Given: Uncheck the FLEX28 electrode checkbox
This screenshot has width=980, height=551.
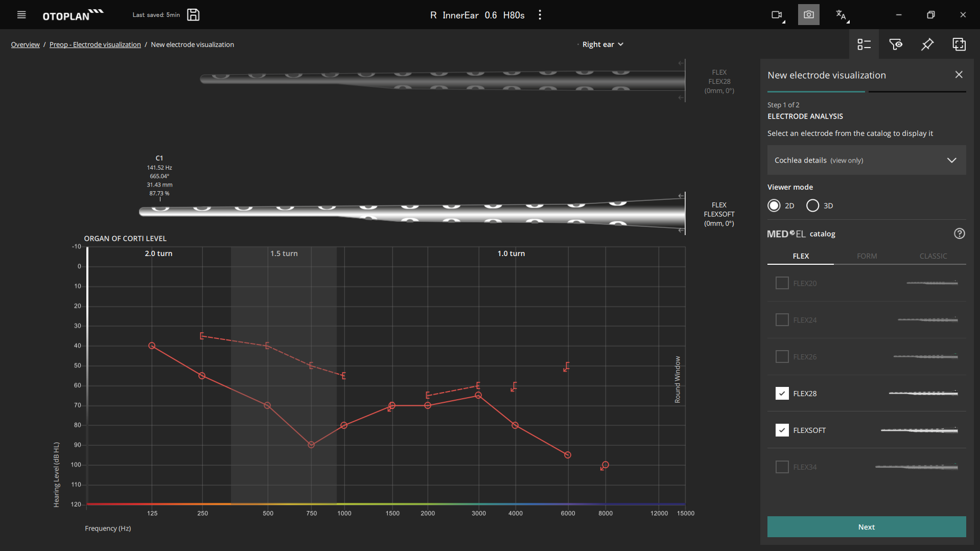Looking at the screenshot, I should point(782,393).
